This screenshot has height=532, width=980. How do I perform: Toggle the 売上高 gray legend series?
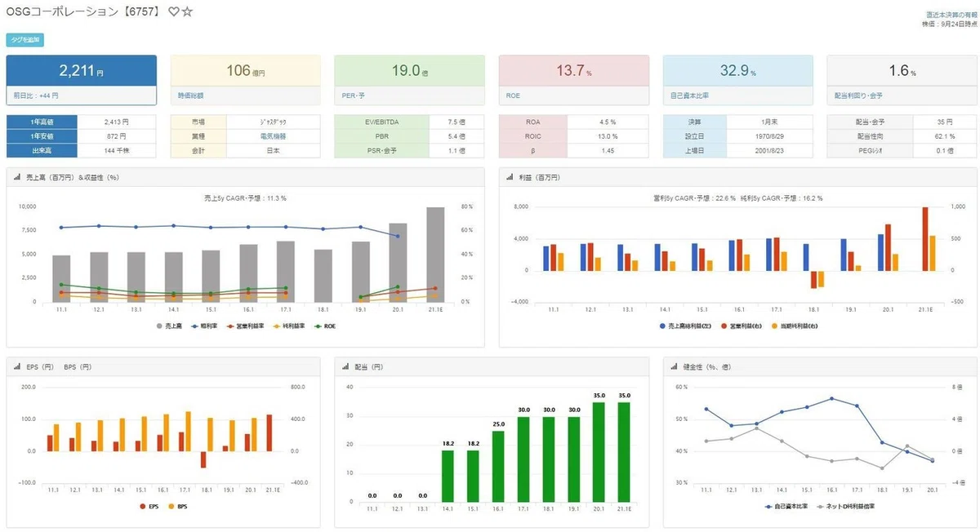click(167, 326)
